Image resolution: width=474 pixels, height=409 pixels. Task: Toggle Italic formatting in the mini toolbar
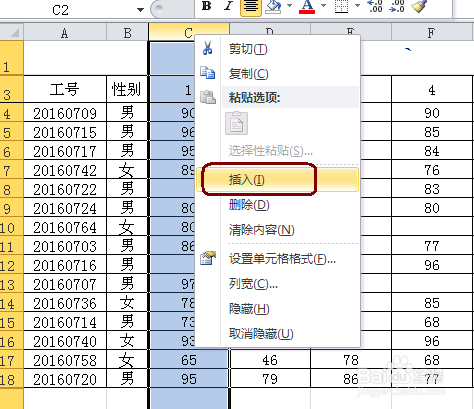(228, 6)
